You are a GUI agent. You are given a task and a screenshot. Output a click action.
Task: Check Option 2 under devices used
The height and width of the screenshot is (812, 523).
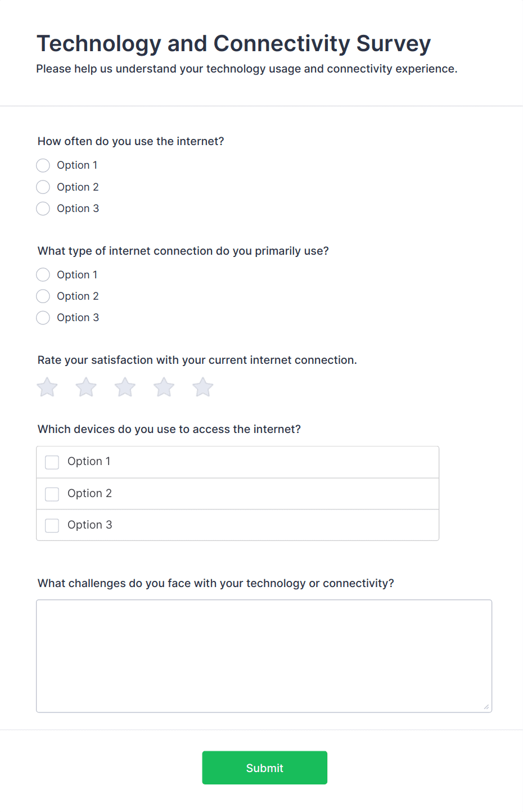(x=52, y=494)
